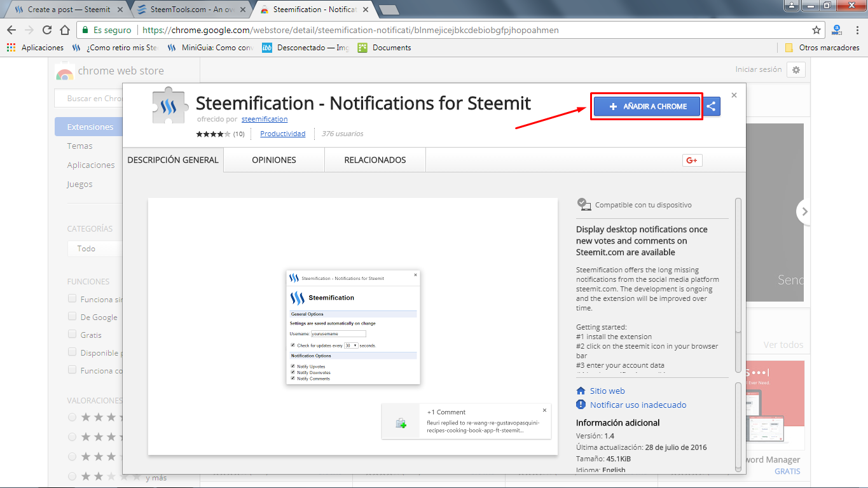
Task: Click the next slide arrow chevron
Action: click(804, 212)
